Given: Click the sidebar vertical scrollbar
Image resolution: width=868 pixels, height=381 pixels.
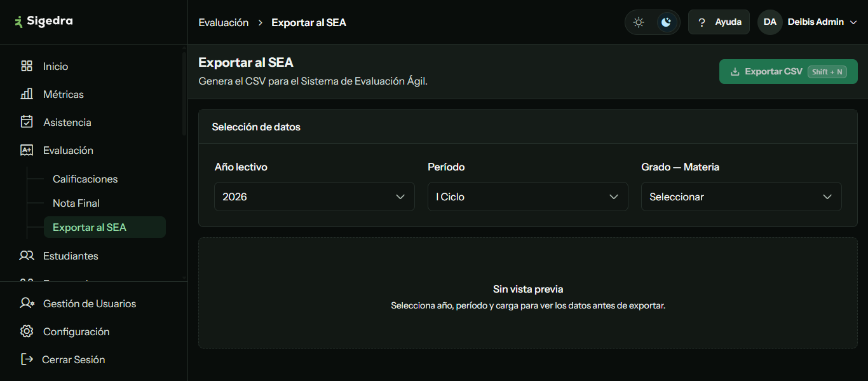Looking at the screenshot, I should (184, 95).
